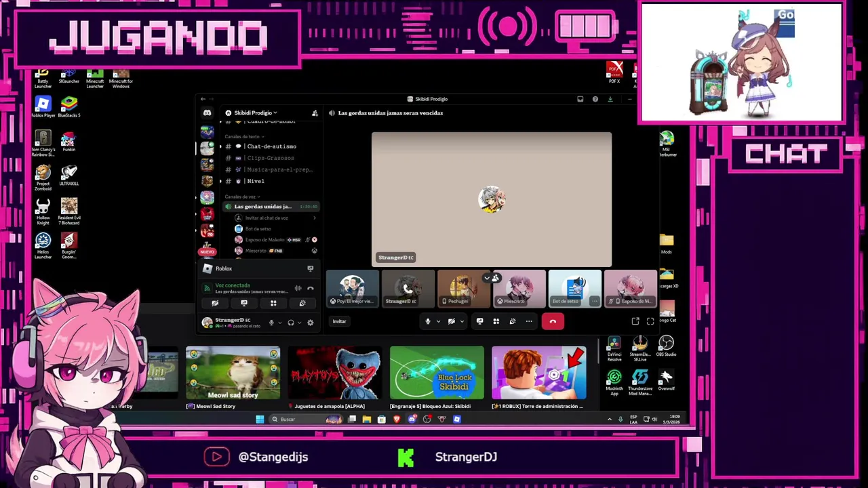Open the BlueStacks 5 desktop shortcut
This screenshot has height=488, width=868.
[68, 106]
